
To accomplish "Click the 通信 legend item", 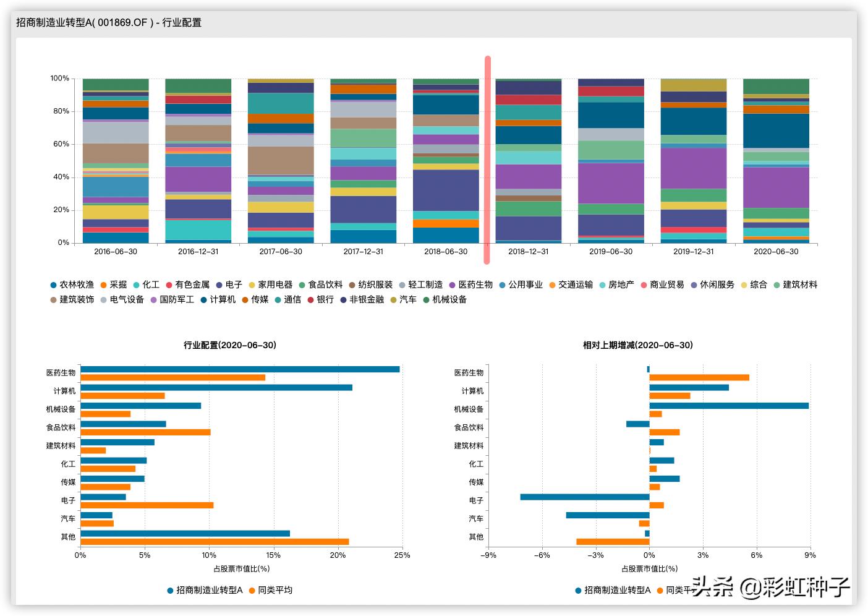I will (287, 299).
